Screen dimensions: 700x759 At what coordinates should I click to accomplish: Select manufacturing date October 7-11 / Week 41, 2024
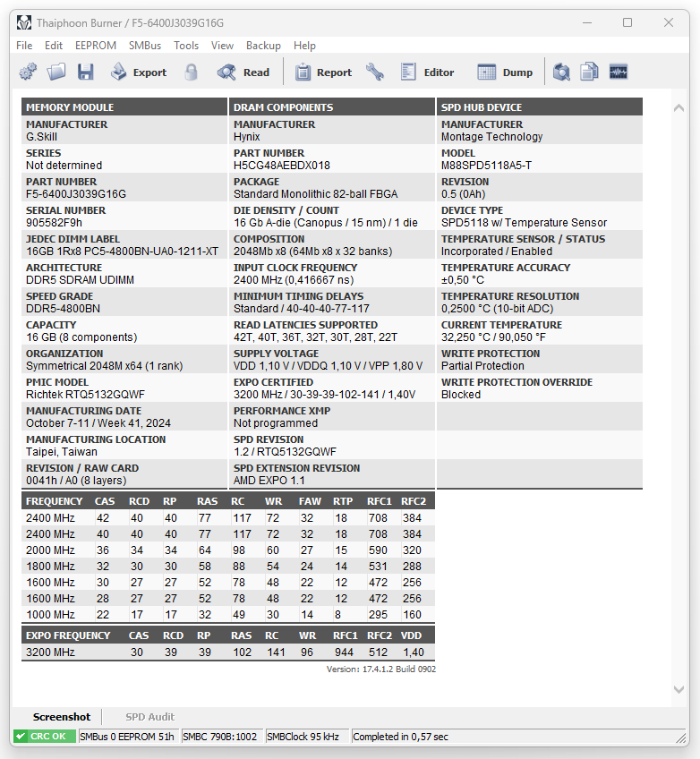(98, 423)
